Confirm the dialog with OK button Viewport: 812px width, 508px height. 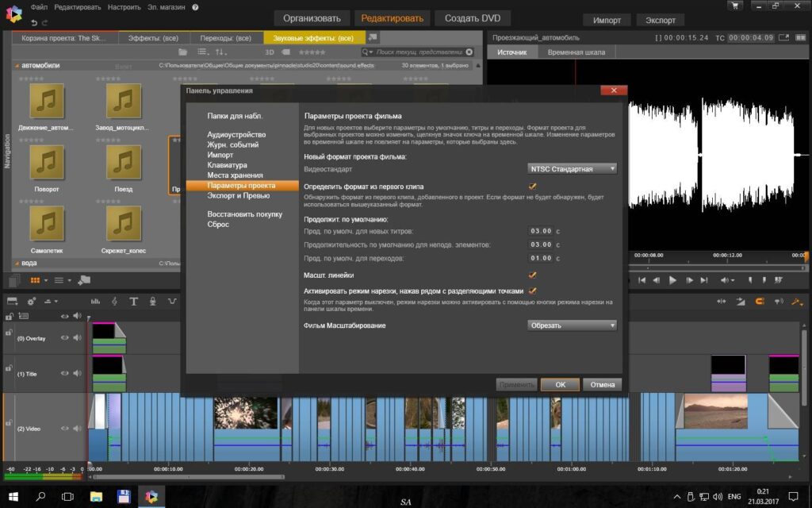pos(560,385)
